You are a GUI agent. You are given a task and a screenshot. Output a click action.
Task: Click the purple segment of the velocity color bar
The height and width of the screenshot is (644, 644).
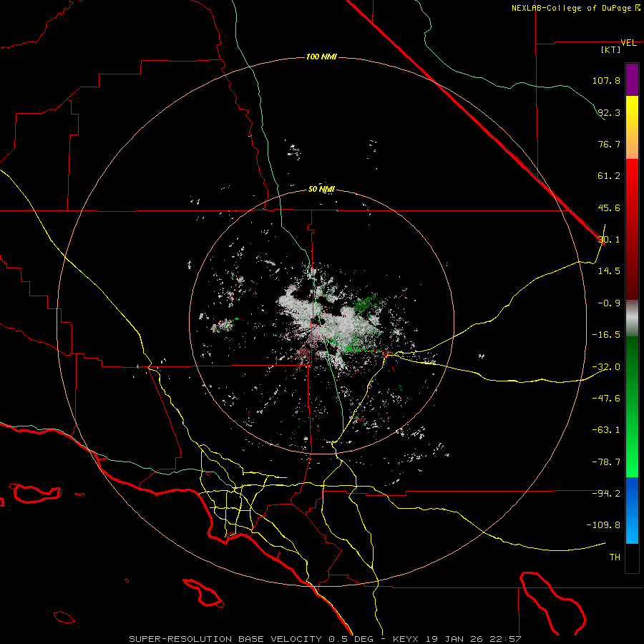[632, 79]
